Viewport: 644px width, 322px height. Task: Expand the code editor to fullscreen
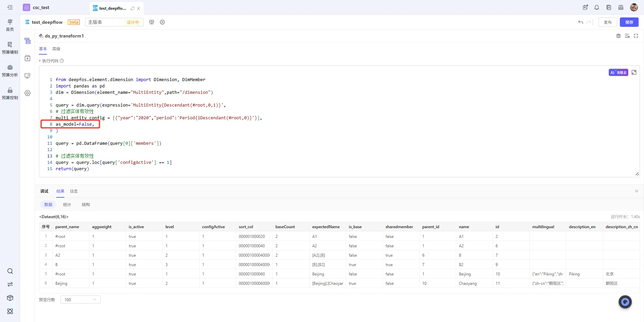tap(634, 72)
